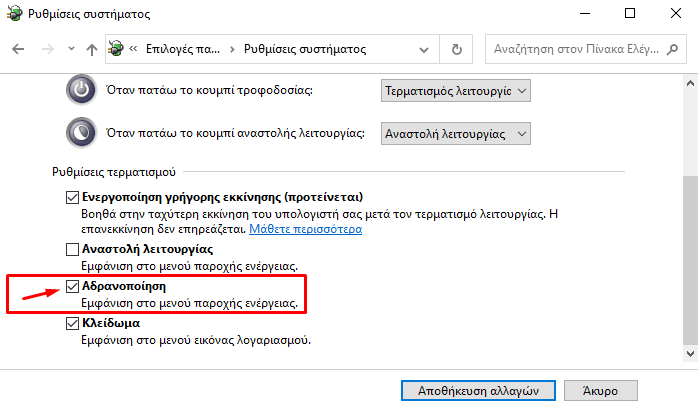Open recent locations dropdown chevron
This screenshot has height=410, width=698.
[x=71, y=49]
